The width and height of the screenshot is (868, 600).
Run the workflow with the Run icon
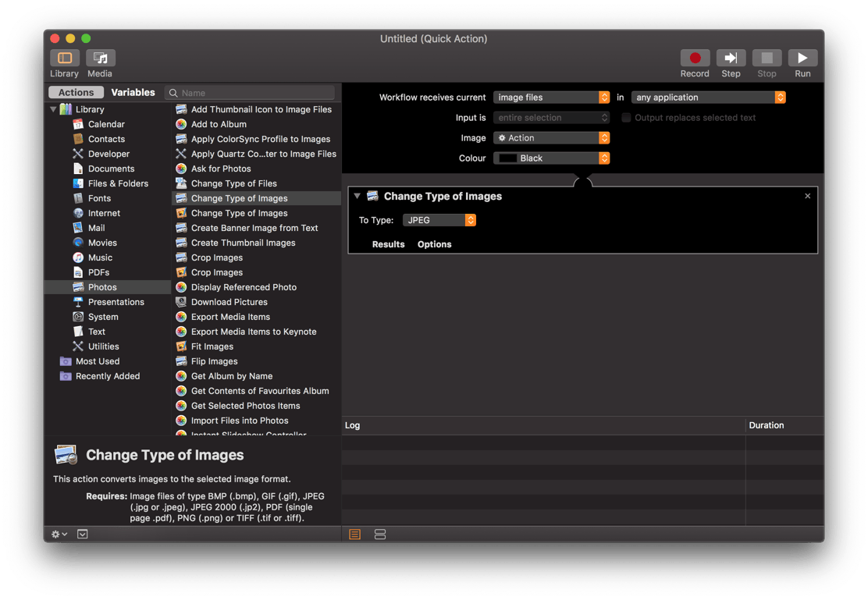(x=802, y=58)
